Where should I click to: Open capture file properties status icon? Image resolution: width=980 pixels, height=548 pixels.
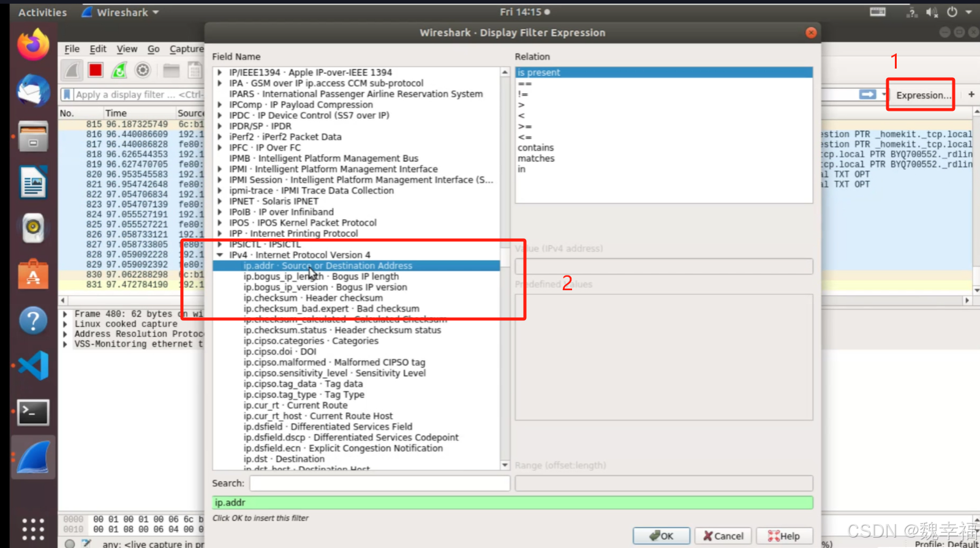click(x=86, y=544)
